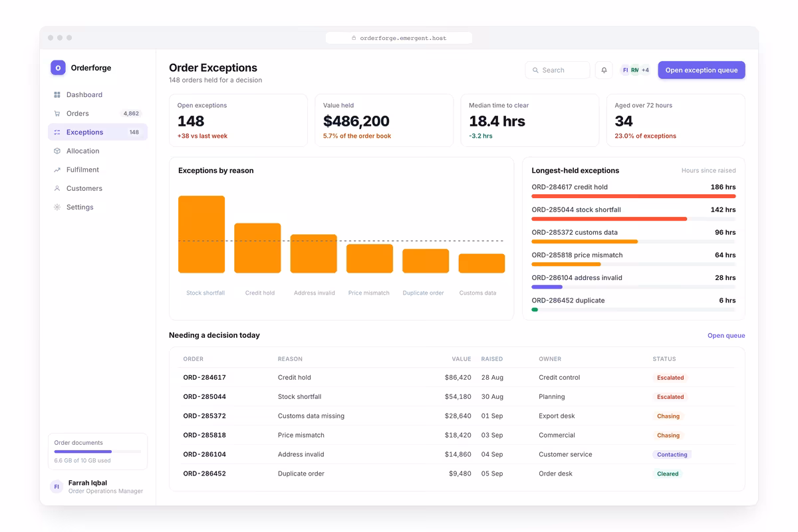Select Exceptions in sidebar
798x532 pixels.
(98, 132)
